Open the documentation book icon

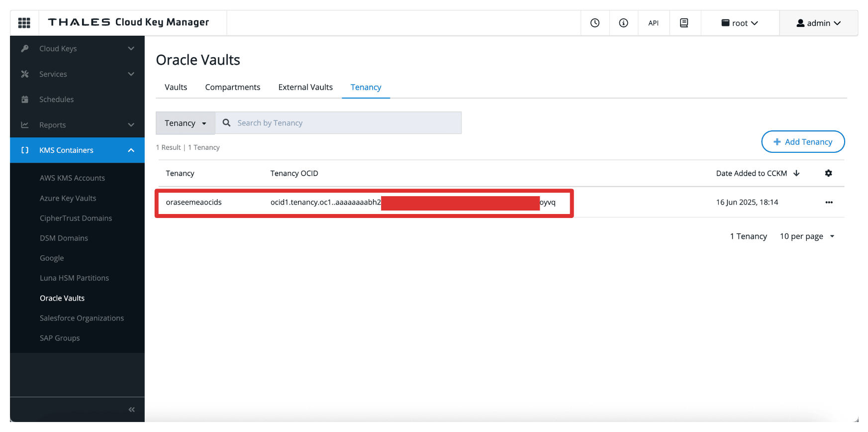684,23
